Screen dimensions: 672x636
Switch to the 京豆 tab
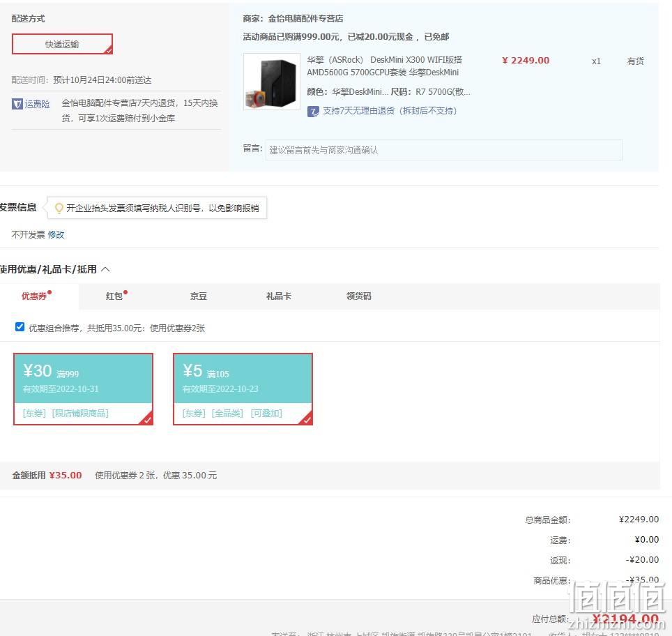[199, 296]
